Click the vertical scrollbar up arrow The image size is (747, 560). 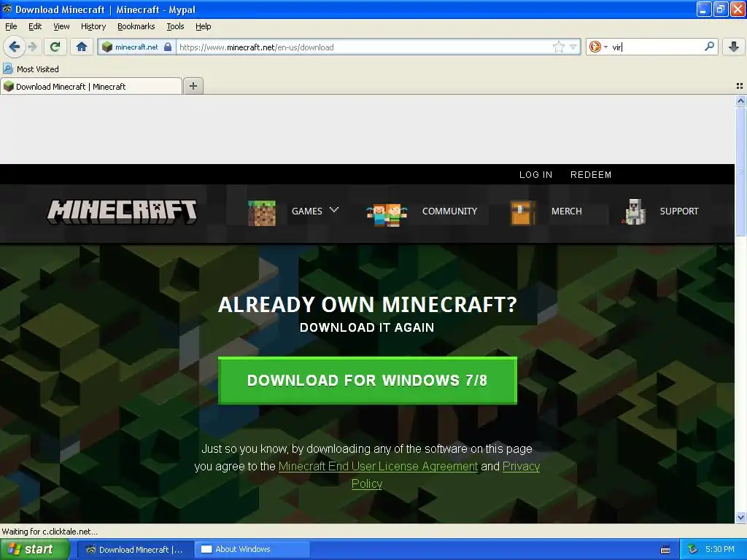tap(740, 101)
